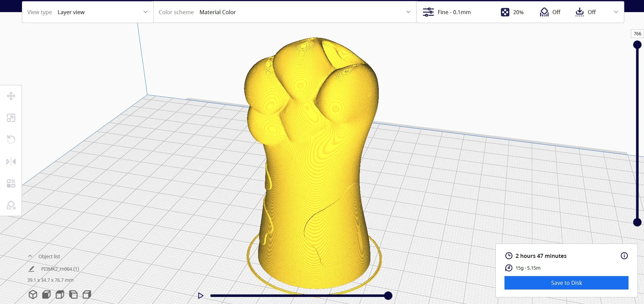Image resolution: width=644 pixels, height=304 pixels.
Task: Select the Mirror tool icon
Action: pyautogui.click(x=11, y=162)
